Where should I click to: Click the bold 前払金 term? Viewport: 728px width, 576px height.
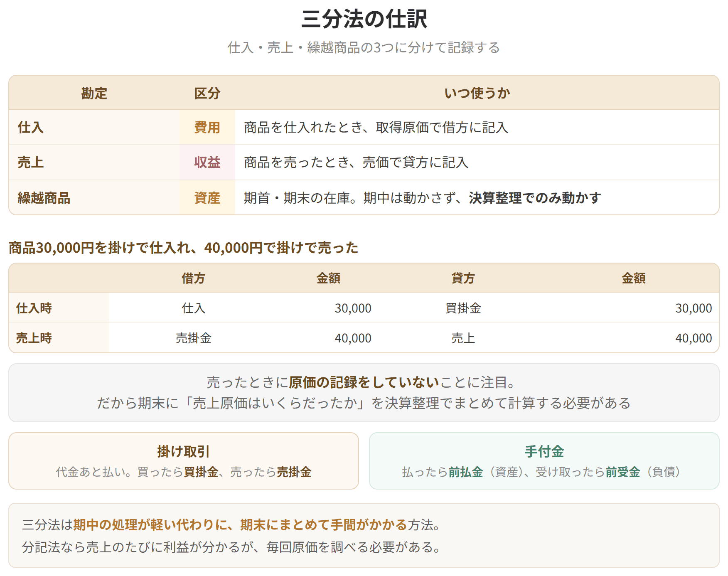pos(465,472)
